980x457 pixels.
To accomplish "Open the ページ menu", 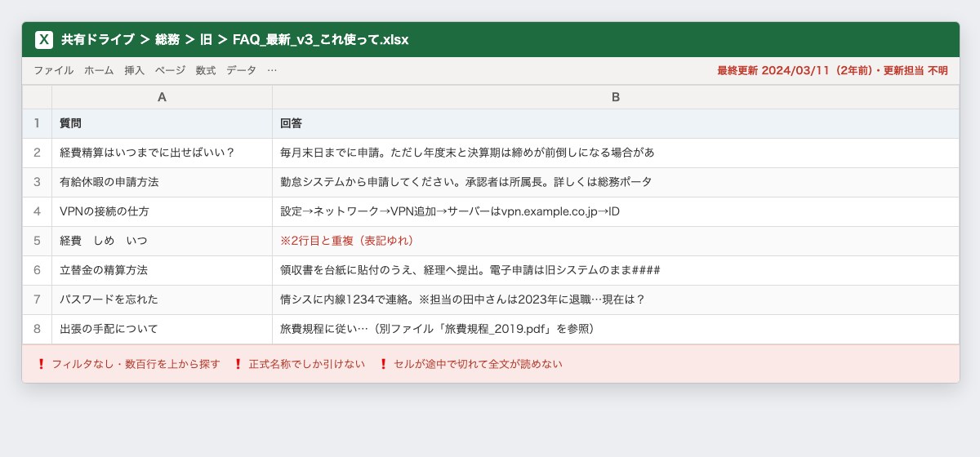I will pos(170,71).
